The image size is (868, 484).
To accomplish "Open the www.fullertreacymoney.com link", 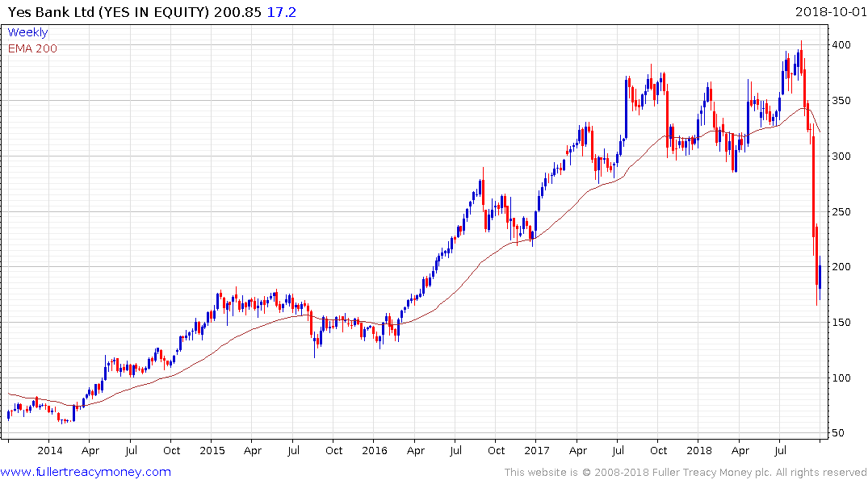I will [x=86, y=472].
